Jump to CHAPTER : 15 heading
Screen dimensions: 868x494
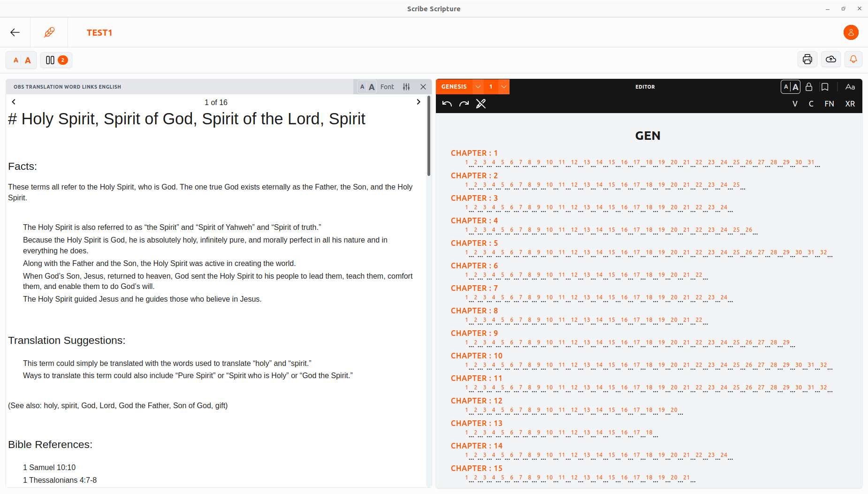(x=476, y=468)
